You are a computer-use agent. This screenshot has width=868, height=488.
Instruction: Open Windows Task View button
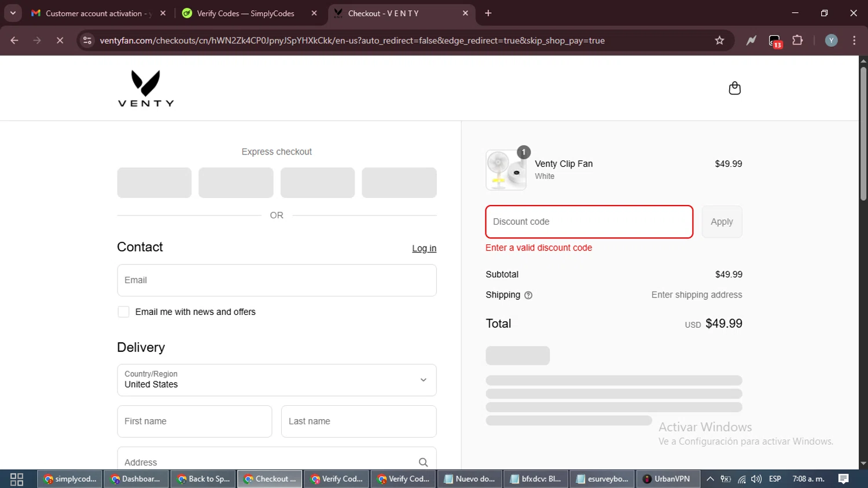17,479
